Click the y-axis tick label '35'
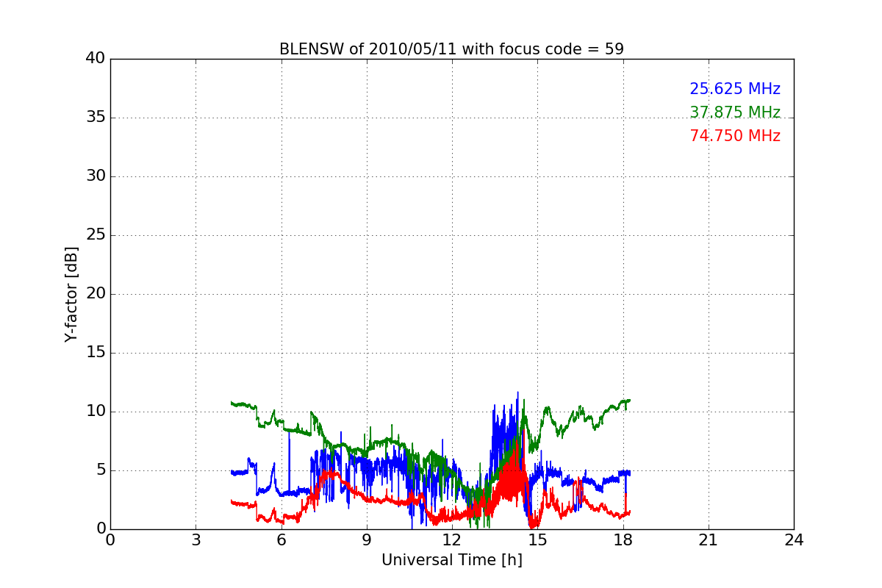The width and height of the screenshot is (882, 588). click(x=96, y=118)
